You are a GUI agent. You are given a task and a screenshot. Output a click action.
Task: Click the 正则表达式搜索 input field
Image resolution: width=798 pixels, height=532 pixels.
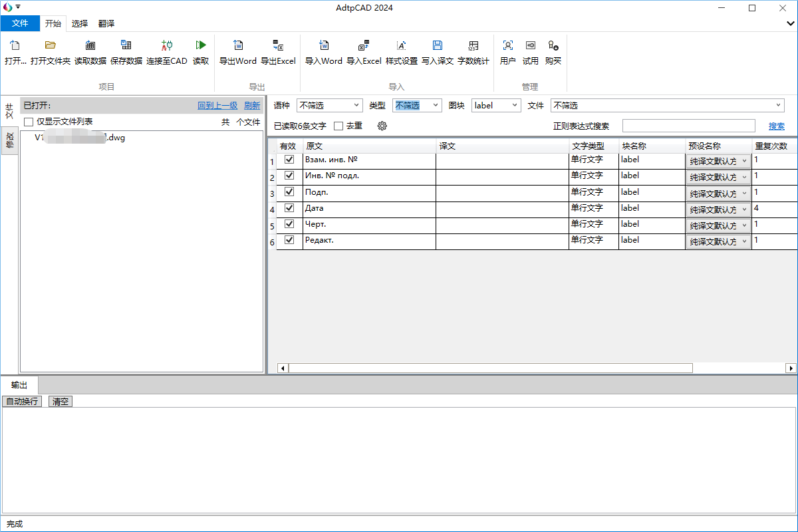click(x=688, y=126)
